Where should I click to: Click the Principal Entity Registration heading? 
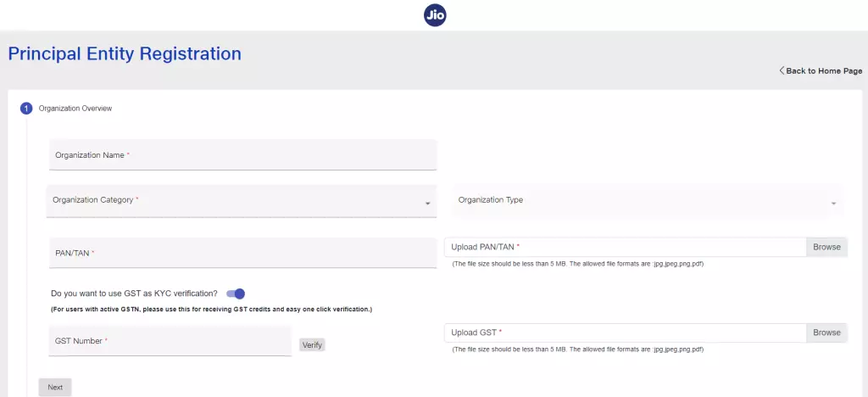(125, 53)
